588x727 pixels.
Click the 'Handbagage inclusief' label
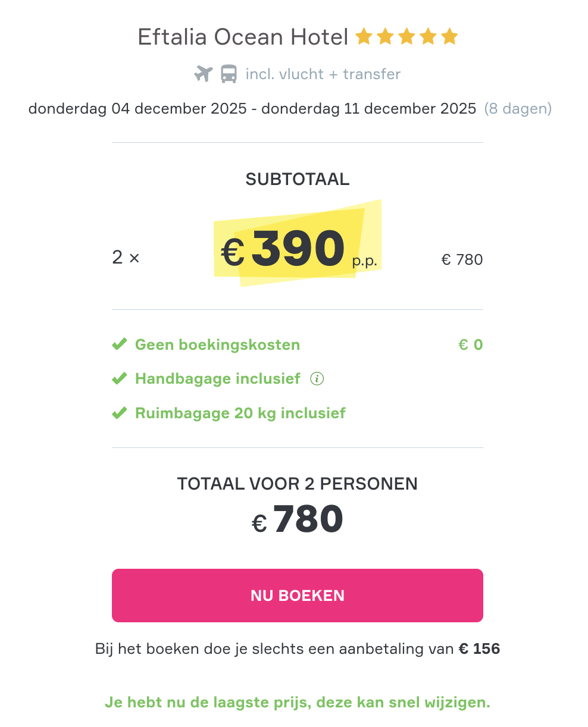(x=217, y=379)
